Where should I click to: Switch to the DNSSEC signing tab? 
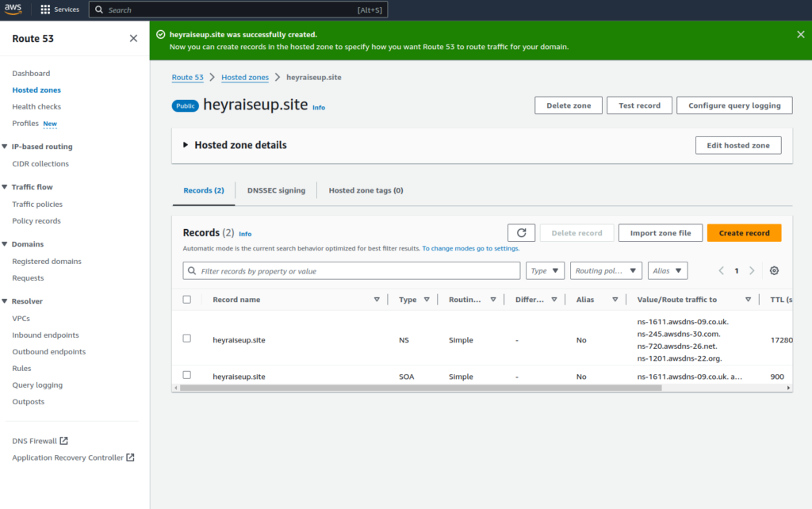point(276,190)
